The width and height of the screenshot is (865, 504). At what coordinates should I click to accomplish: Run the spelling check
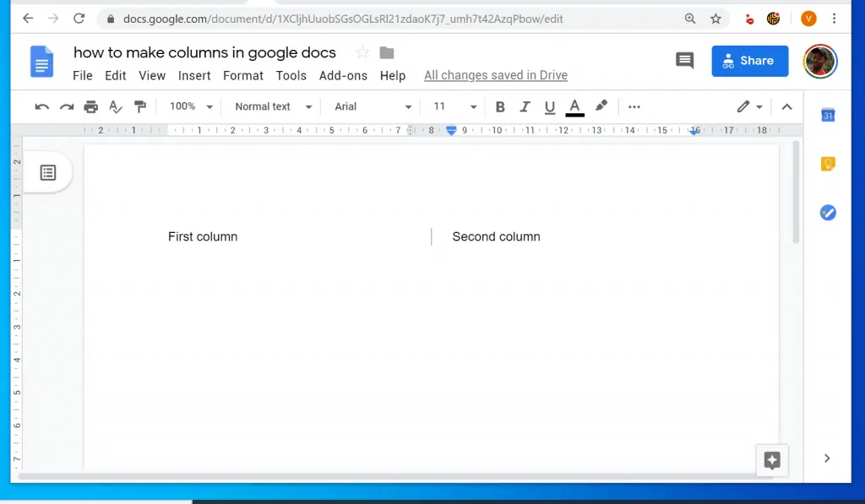[116, 106]
